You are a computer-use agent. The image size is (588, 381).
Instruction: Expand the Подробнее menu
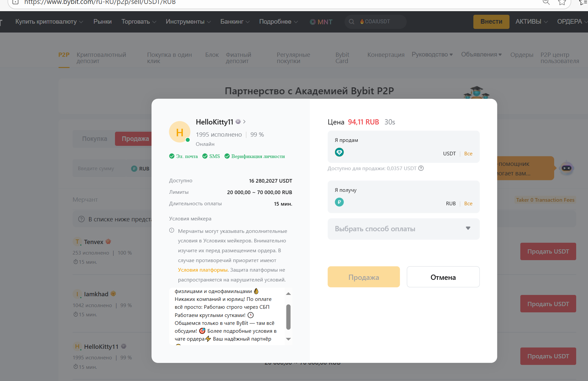(x=279, y=22)
